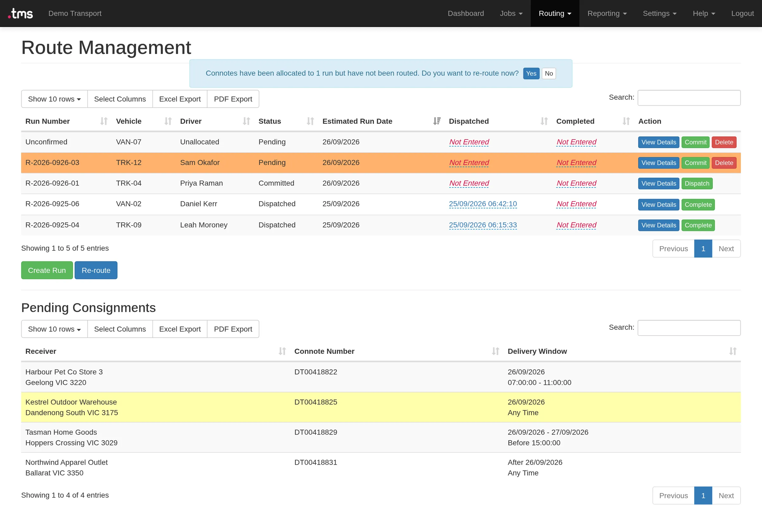Click Previous in Pending Consignments pagination
This screenshot has height=532, width=762.
673,496
